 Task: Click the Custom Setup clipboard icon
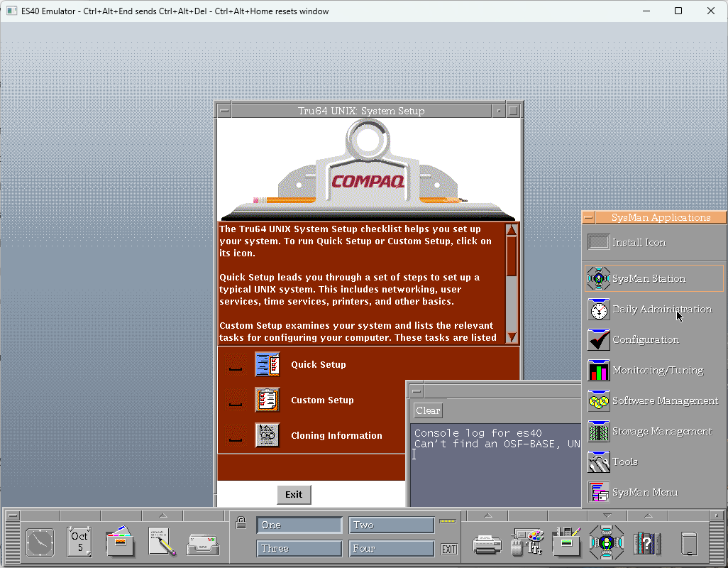[268, 400]
